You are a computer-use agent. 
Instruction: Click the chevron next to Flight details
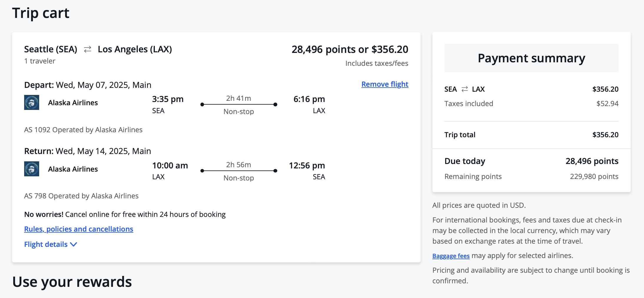coord(74,244)
